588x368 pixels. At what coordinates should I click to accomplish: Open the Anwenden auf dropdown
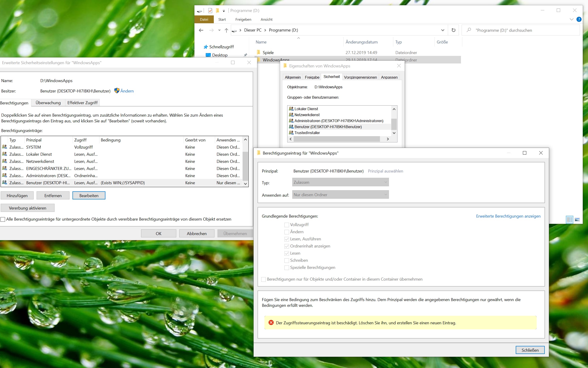[340, 195]
